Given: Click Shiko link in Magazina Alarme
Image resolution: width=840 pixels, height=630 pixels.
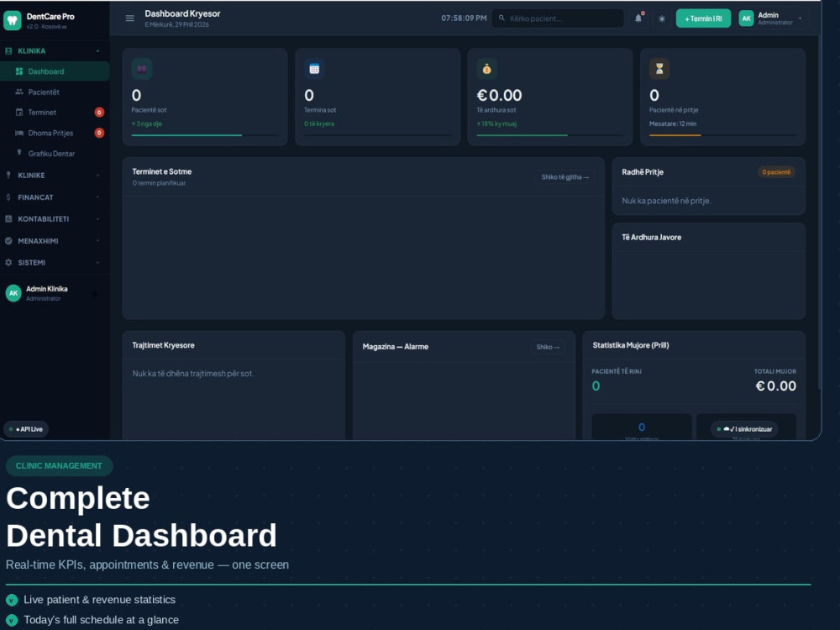Looking at the screenshot, I should 548,347.
